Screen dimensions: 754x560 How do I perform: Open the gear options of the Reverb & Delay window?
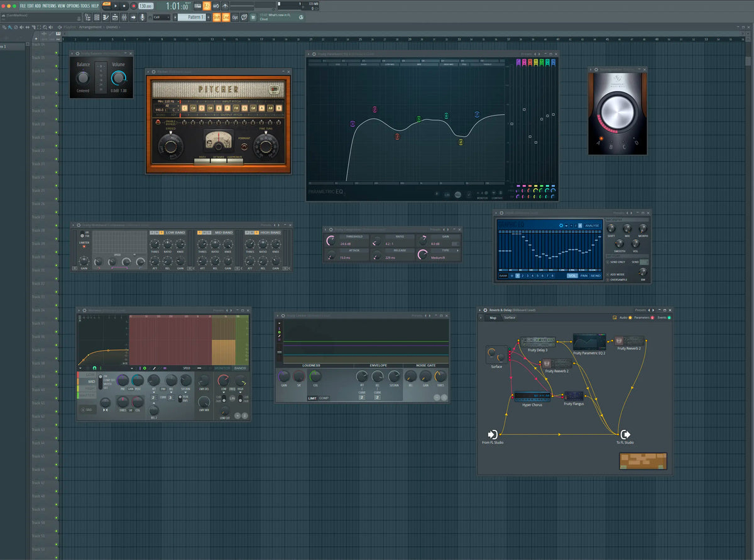(x=485, y=310)
